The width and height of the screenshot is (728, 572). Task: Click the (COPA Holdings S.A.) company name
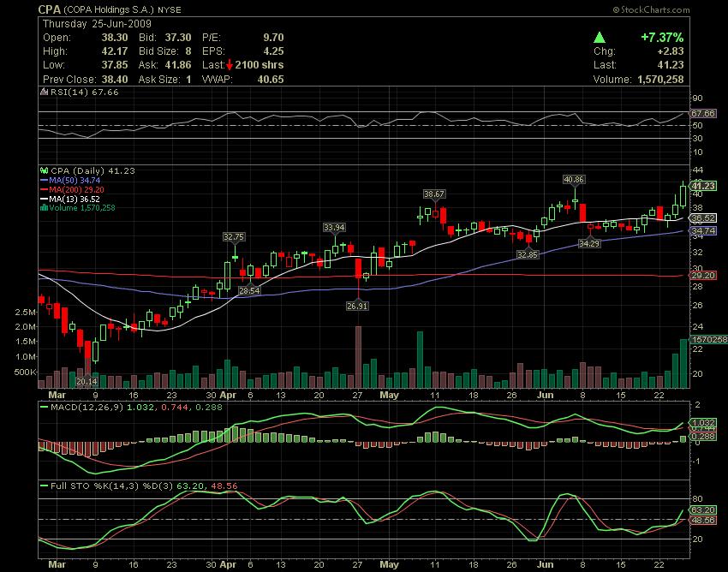pos(108,9)
